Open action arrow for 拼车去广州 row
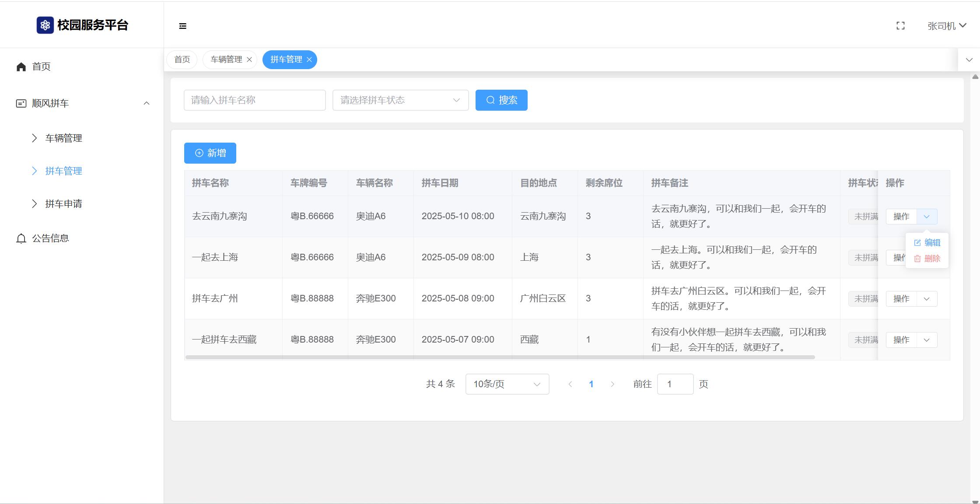This screenshot has width=980, height=504. 927,299
